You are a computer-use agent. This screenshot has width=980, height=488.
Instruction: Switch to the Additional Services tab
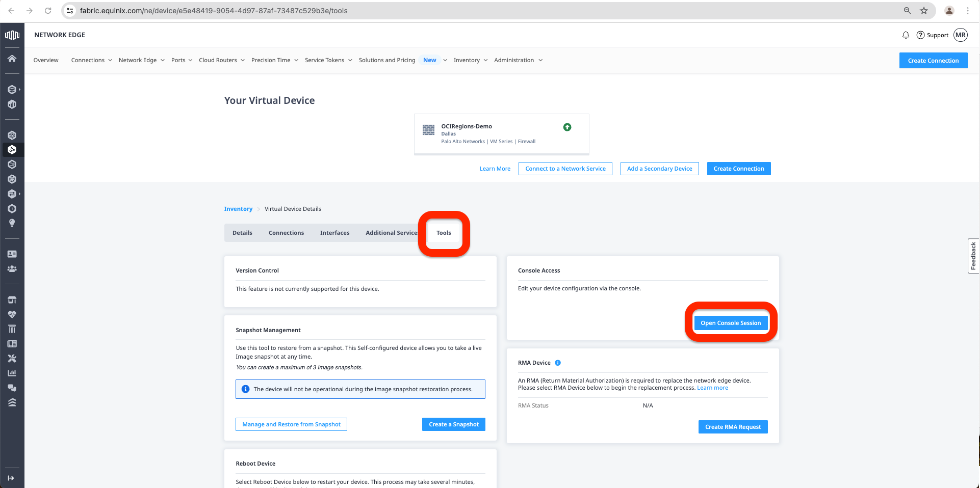(391, 233)
